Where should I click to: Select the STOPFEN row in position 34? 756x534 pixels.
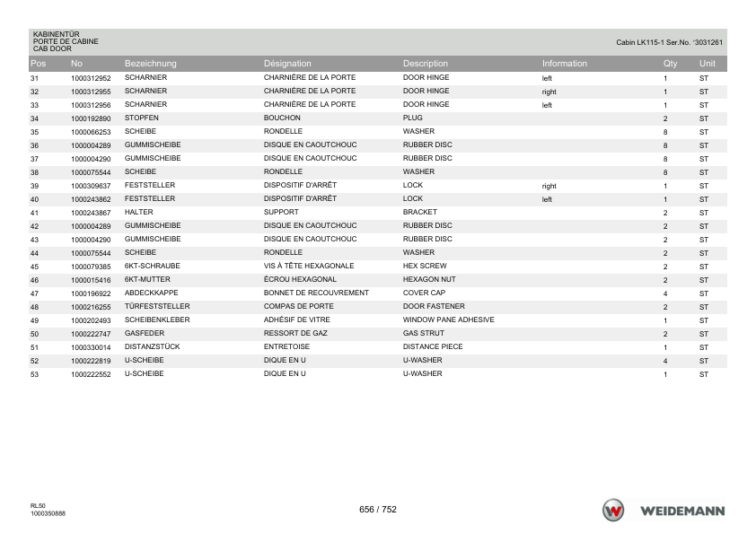coord(377,118)
